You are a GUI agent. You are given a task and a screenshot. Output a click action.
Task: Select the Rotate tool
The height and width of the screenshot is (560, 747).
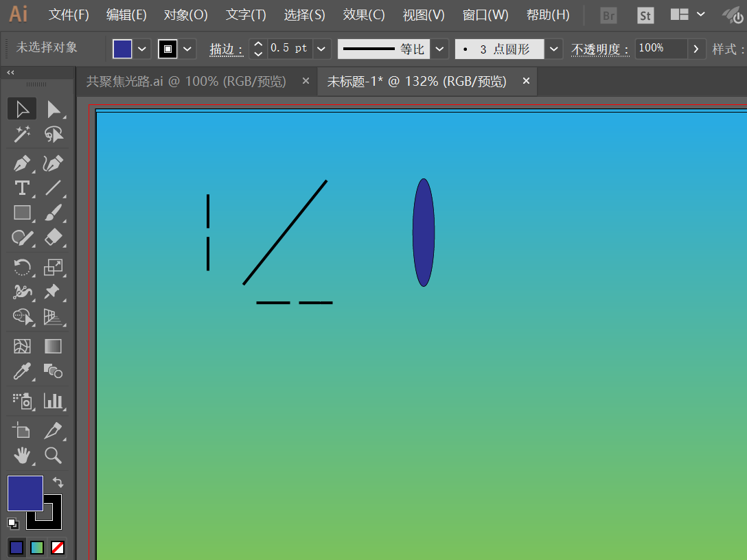click(x=22, y=267)
